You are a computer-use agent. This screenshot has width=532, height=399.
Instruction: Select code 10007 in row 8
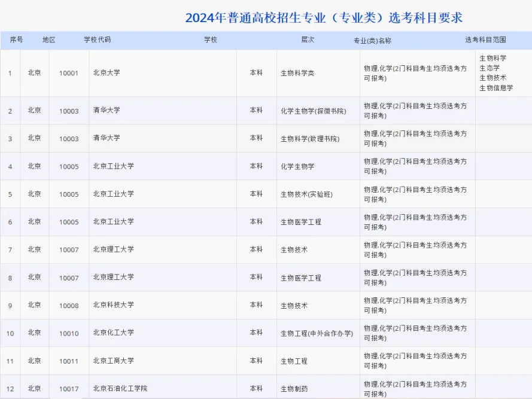click(69, 278)
